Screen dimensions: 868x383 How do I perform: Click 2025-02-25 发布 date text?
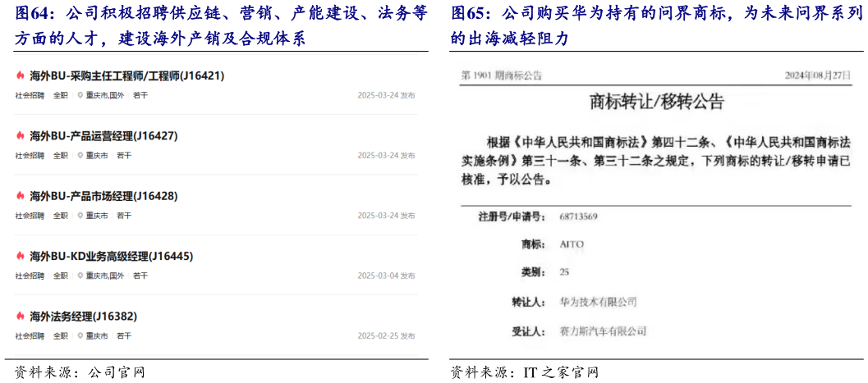(x=387, y=335)
